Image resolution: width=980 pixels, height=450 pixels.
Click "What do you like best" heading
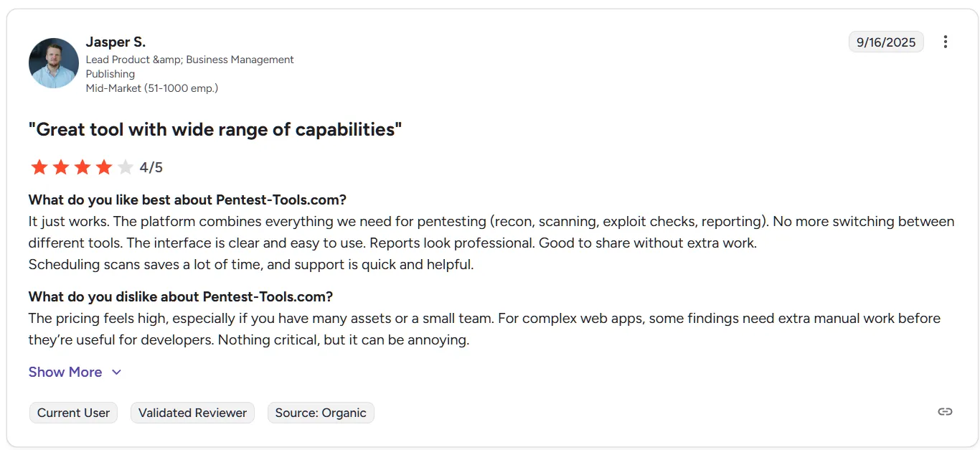point(187,200)
